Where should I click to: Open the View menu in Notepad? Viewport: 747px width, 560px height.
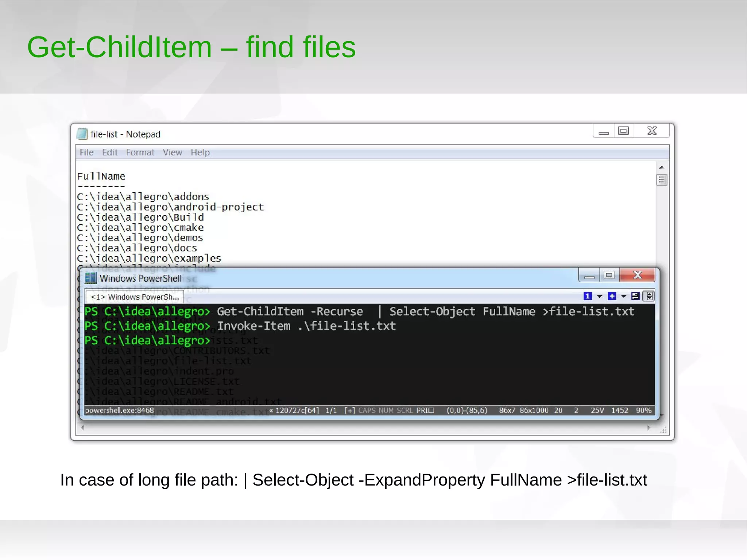pos(172,152)
